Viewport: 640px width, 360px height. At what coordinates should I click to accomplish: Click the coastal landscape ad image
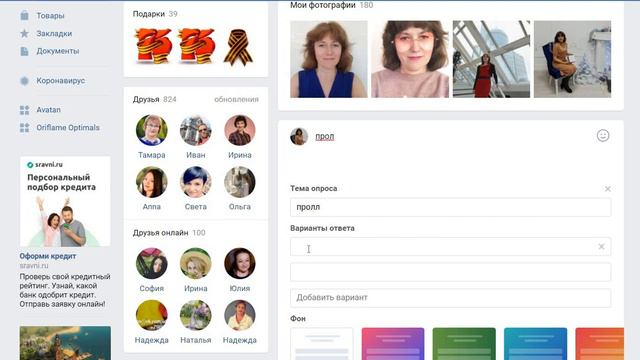coord(65,342)
